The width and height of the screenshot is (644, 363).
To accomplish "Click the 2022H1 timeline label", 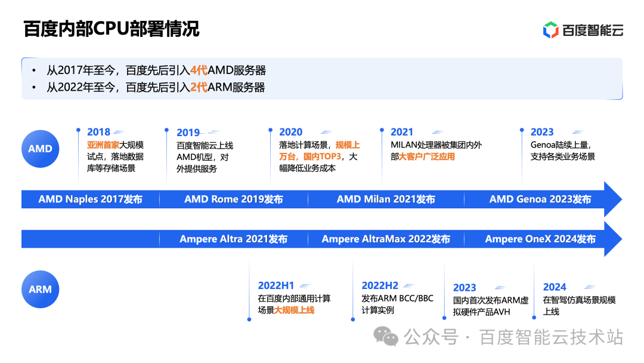I will click(x=276, y=285).
